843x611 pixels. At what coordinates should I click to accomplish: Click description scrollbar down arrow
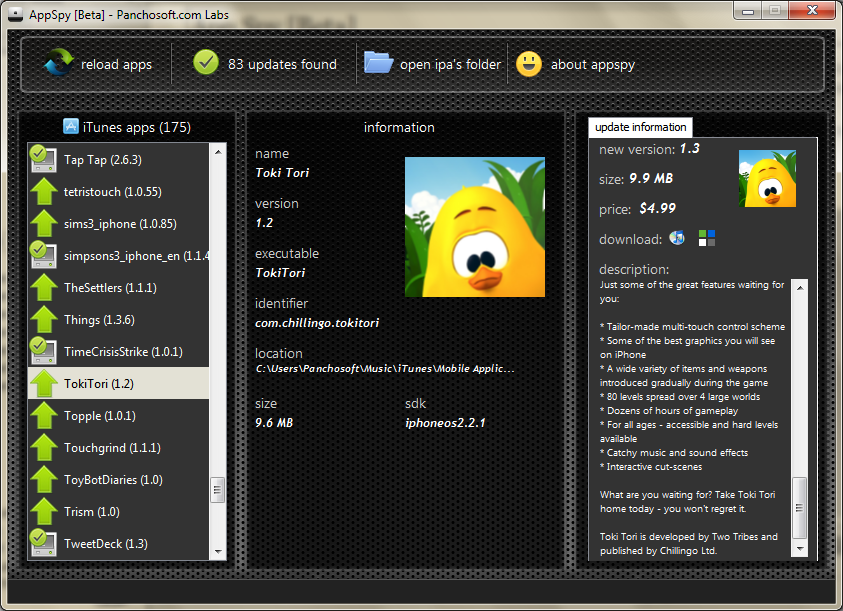click(x=800, y=549)
